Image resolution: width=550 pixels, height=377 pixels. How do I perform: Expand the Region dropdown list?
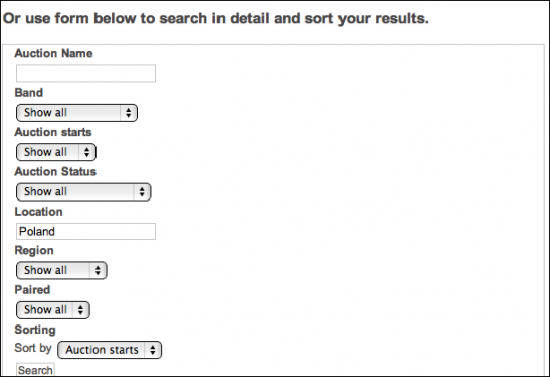pyautogui.click(x=62, y=270)
